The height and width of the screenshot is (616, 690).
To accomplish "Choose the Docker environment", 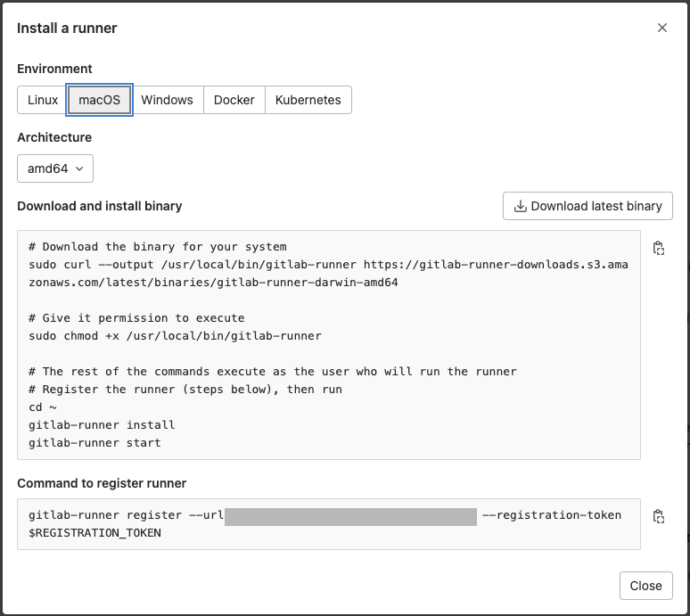I will coord(234,100).
